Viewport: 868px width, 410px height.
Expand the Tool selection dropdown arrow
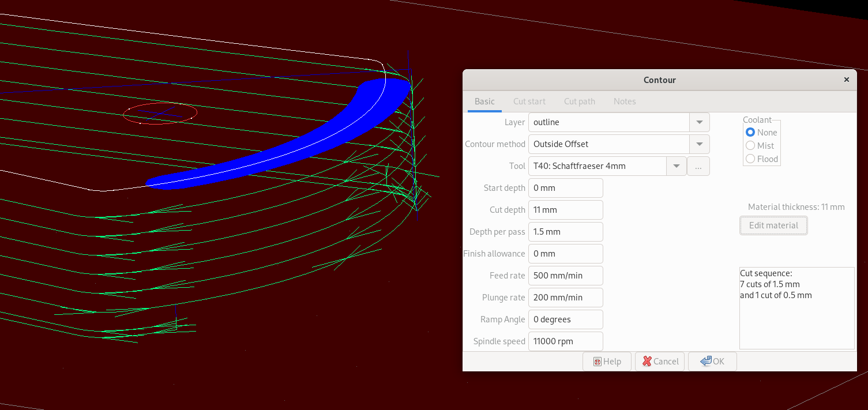coord(676,166)
